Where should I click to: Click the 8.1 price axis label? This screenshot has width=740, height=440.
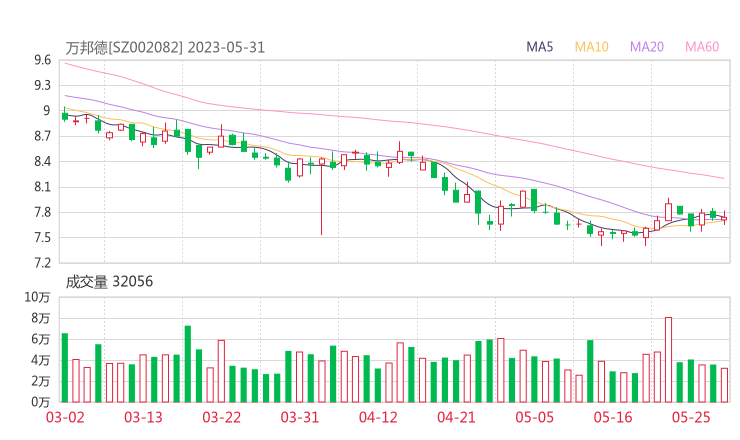[x=42, y=187]
